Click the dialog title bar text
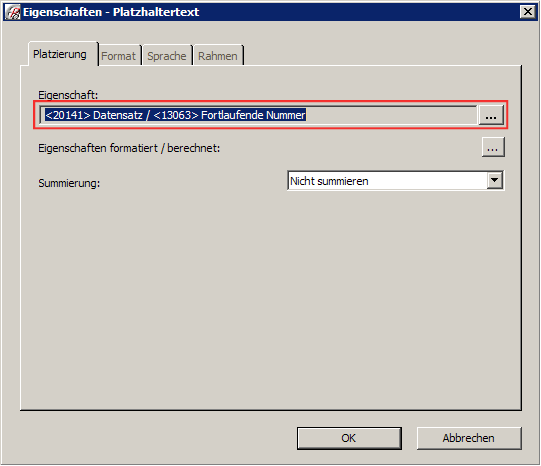Screen dimensions: 541x466 (x=111, y=12)
